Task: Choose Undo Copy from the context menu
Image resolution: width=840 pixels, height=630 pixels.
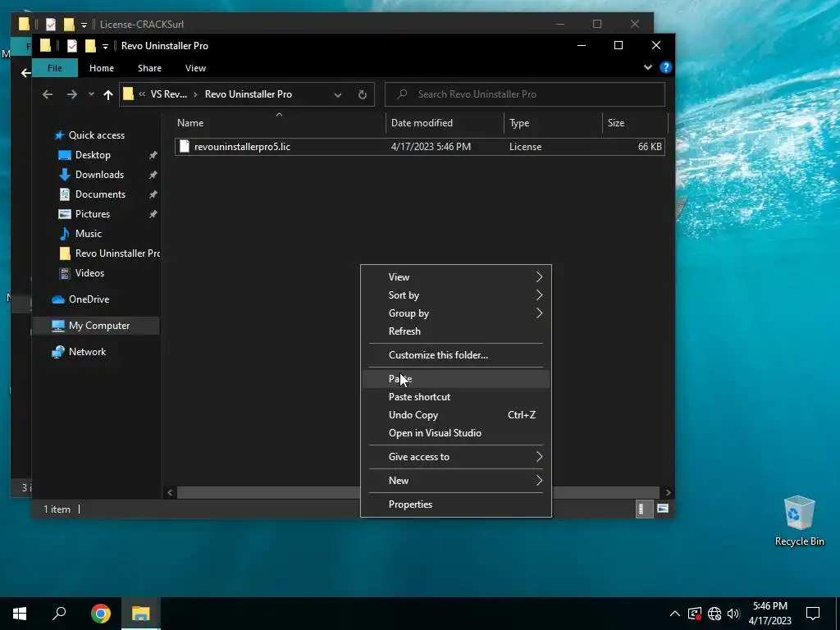Action: tap(456, 415)
